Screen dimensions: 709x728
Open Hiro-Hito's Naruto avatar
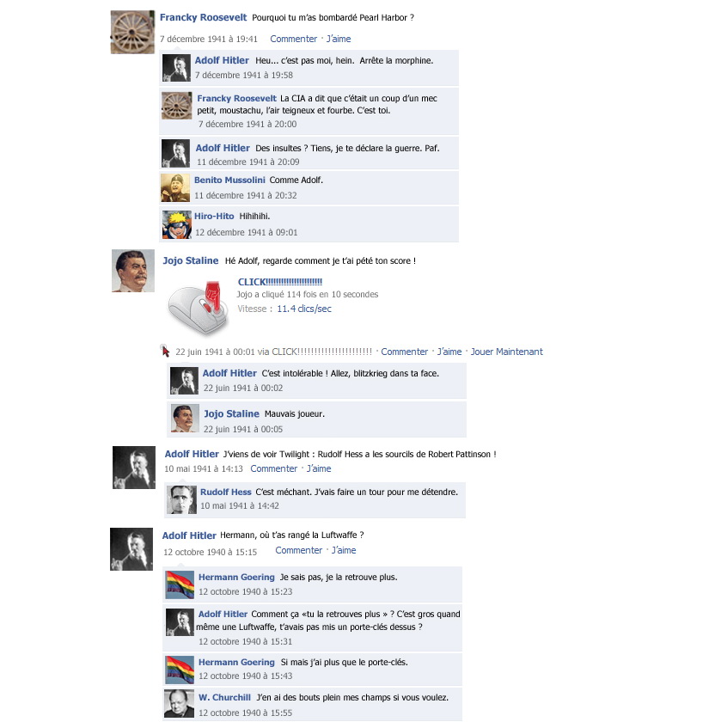pyautogui.click(x=176, y=224)
